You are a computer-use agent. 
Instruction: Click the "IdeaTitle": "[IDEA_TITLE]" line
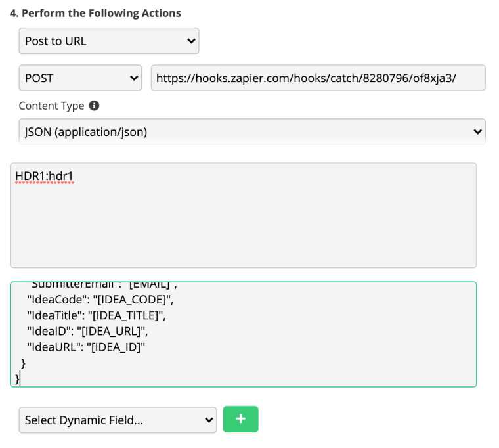pos(97,315)
